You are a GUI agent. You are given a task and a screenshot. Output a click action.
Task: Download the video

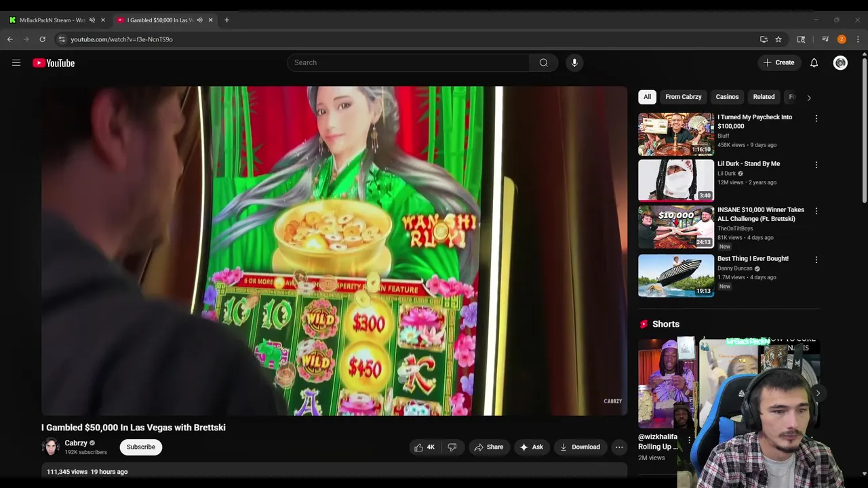click(x=580, y=447)
